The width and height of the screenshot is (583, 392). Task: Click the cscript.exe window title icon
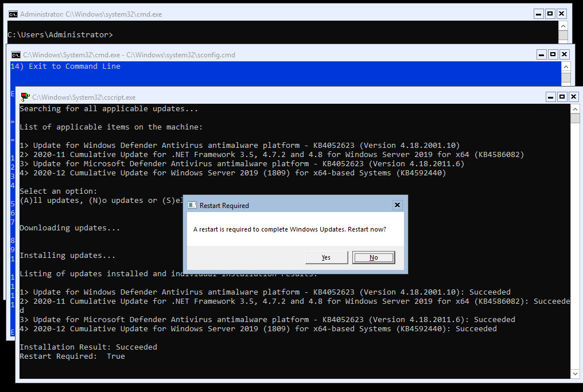pos(25,97)
